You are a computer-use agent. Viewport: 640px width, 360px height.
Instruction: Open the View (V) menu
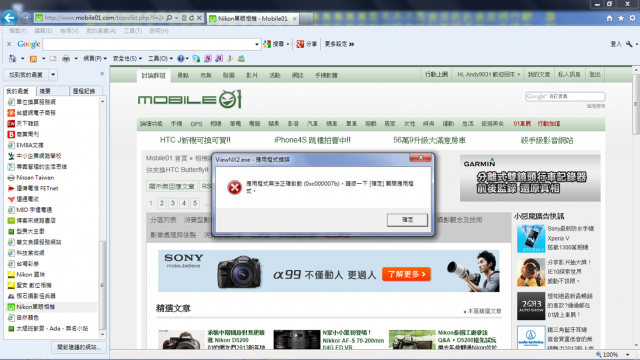click(x=69, y=31)
